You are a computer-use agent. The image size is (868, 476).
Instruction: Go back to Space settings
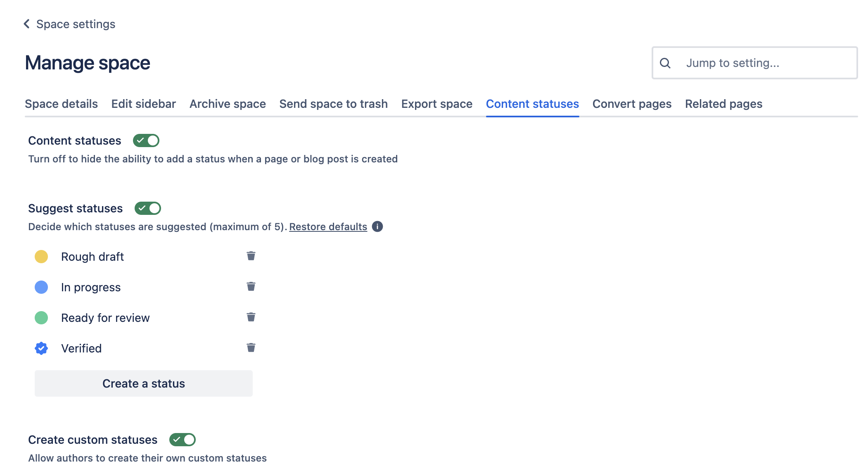click(x=76, y=24)
